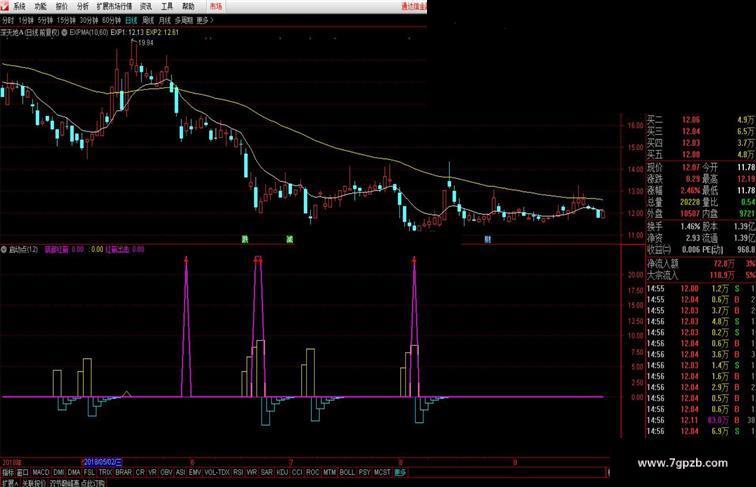Select the 分时 period tab
The width and height of the screenshot is (756, 487).
[x=8, y=20]
